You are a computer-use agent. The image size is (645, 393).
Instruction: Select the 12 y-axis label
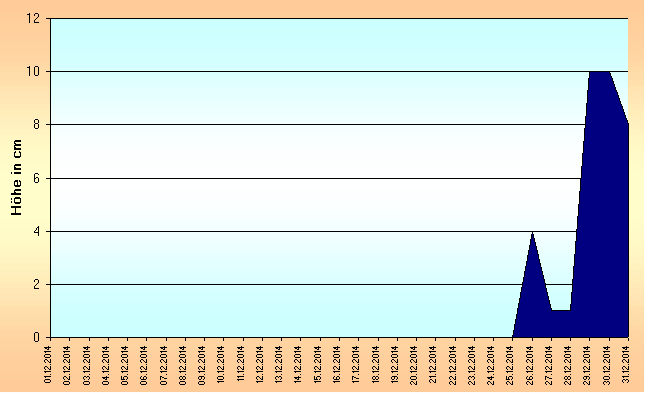tap(33, 19)
